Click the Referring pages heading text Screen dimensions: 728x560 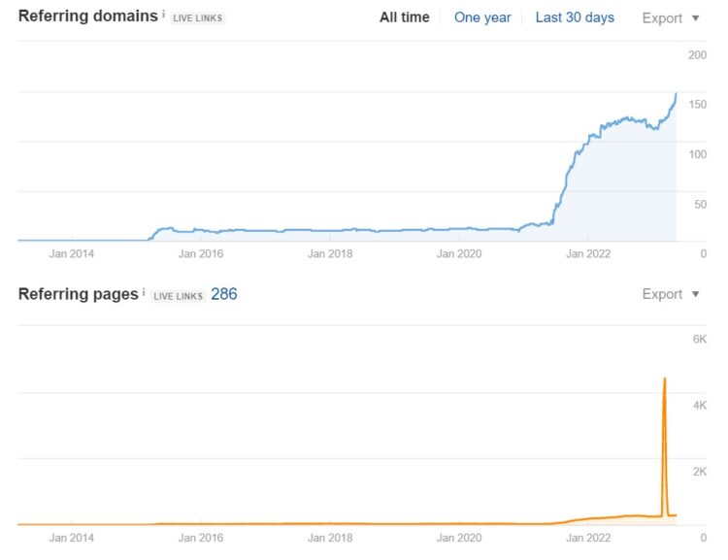point(79,294)
